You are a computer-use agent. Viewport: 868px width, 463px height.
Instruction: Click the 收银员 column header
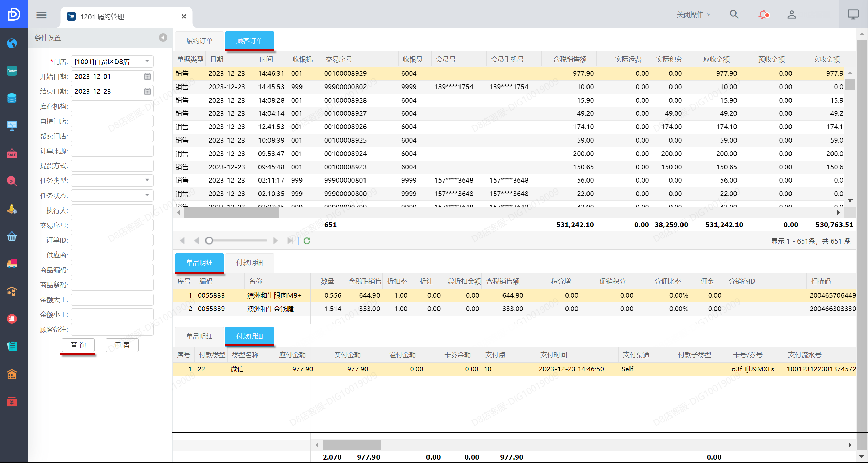click(415, 59)
